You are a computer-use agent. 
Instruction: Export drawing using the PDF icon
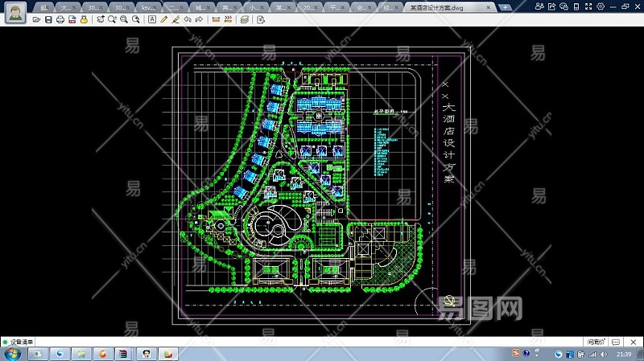coord(72,19)
